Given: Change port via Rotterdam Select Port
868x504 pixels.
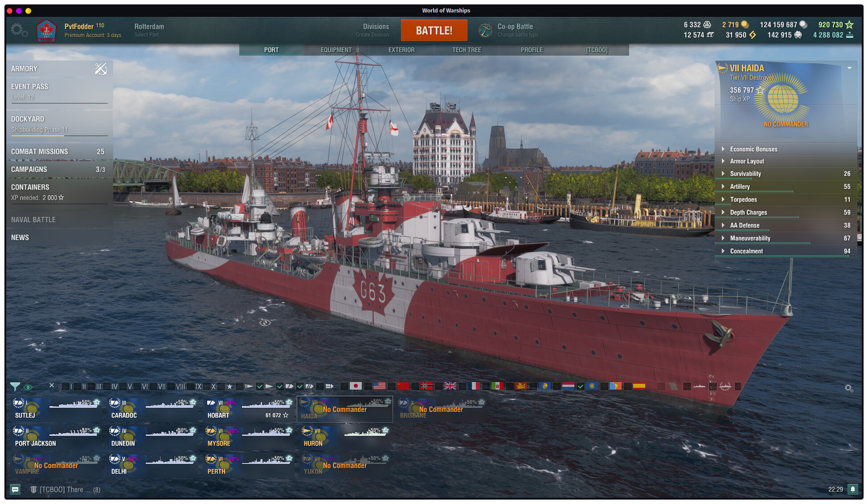Looking at the screenshot, I should [x=149, y=30].
